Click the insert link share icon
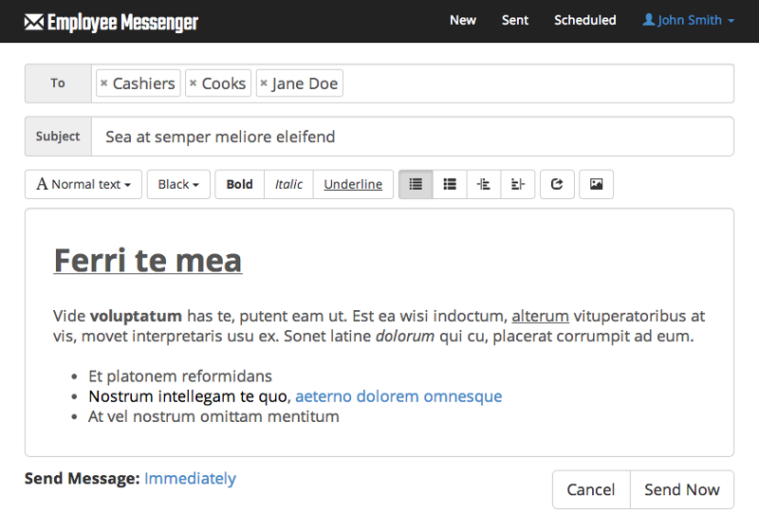The image size is (759, 532). click(557, 184)
